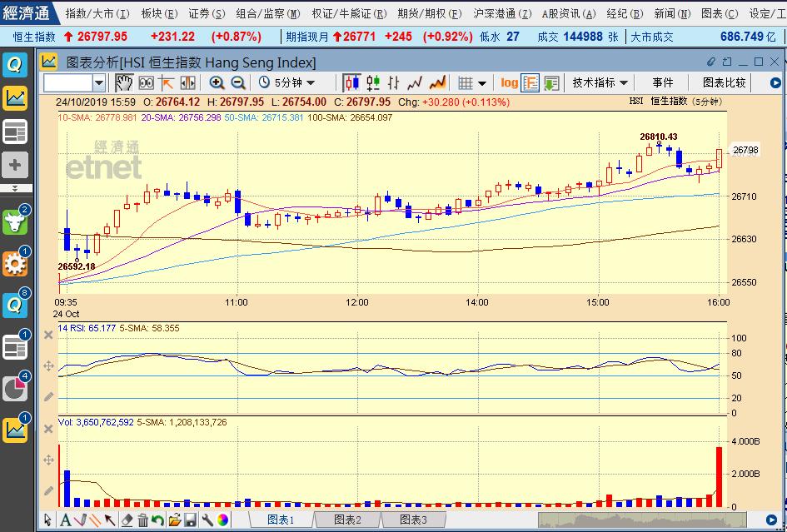
Task: Select the eraser tool
Action: [x=127, y=520]
